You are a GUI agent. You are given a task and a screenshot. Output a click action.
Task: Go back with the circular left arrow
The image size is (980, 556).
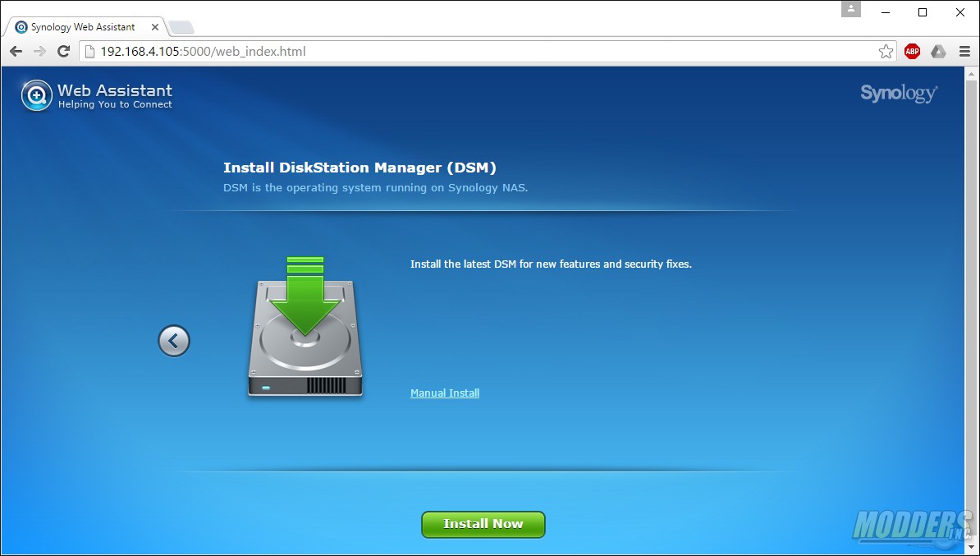point(174,341)
